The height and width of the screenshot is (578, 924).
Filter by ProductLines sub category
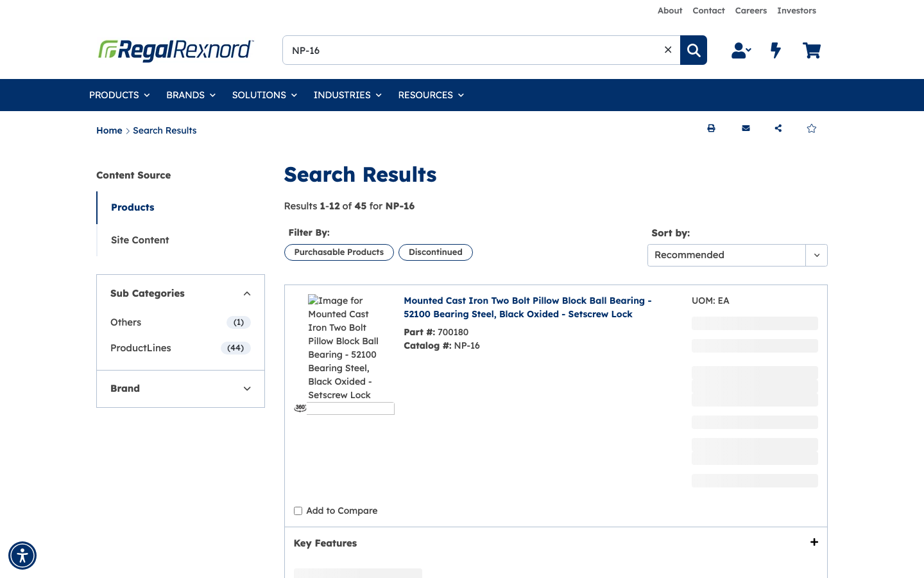point(141,348)
